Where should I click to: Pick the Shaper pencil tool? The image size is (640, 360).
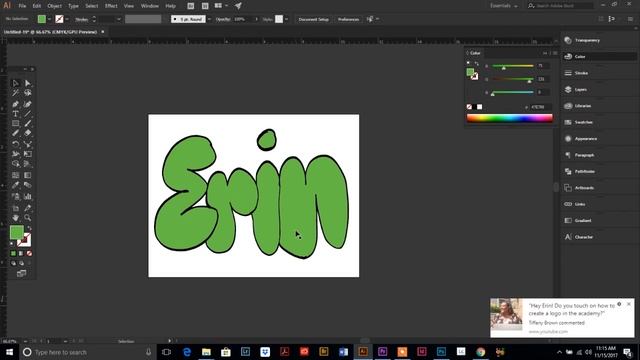[16, 133]
